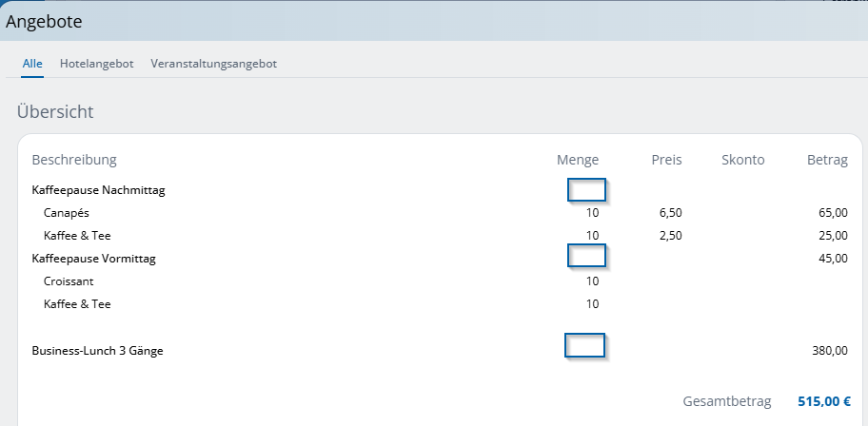
Task: Open the Hotelangebot tab
Action: pos(96,64)
